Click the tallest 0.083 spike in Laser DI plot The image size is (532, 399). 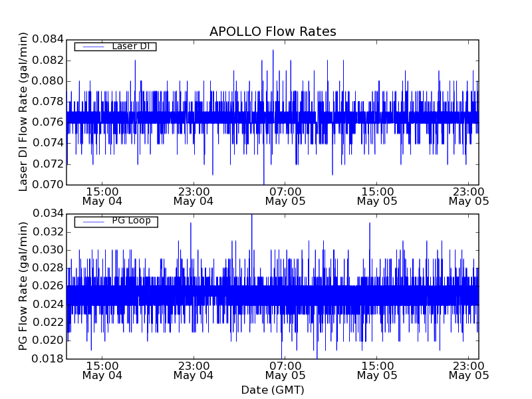(x=273, y=51)
